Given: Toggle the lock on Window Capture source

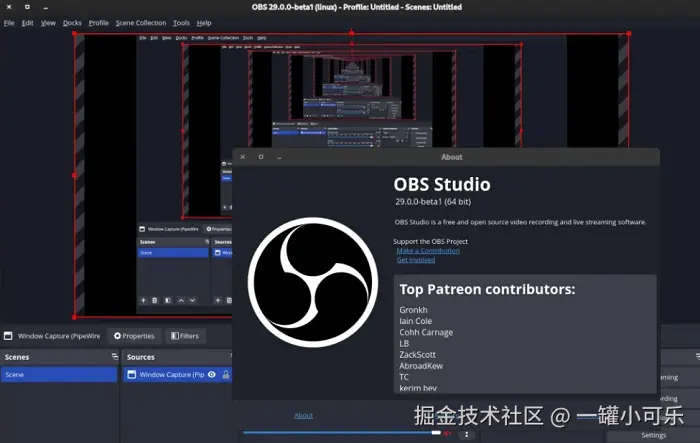Looking at the screenshot, I should [226, 375].
